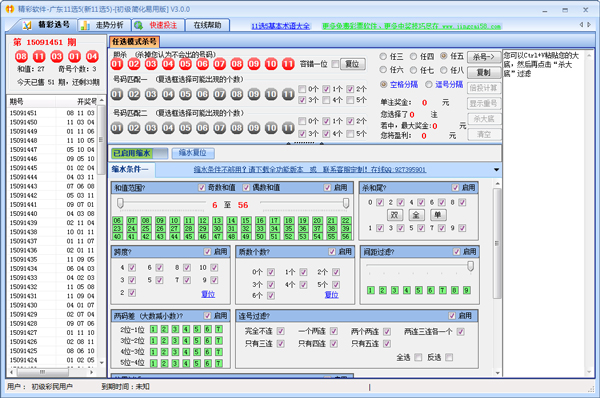Click the 和值范围 maximum slider handle
The height and width of the screenshot is (398, 600).
tap(346, 203)
